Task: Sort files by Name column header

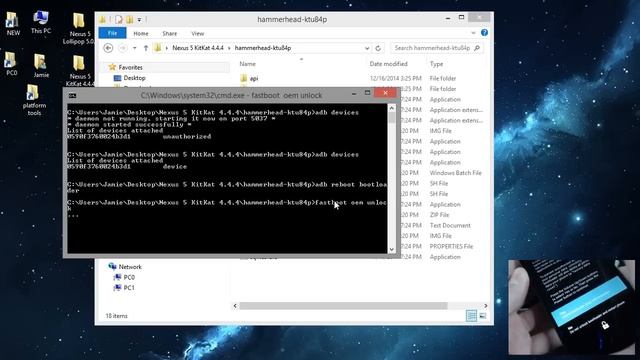Action: 247,64
